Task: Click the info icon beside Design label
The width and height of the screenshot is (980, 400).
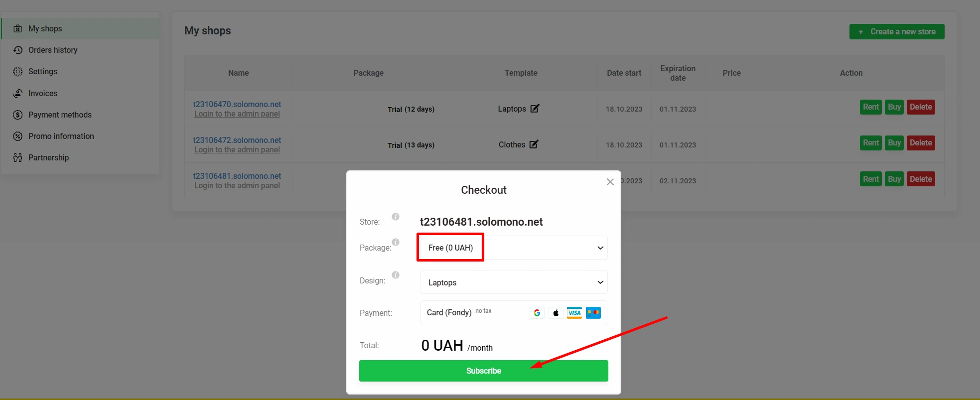Action: 396,275
